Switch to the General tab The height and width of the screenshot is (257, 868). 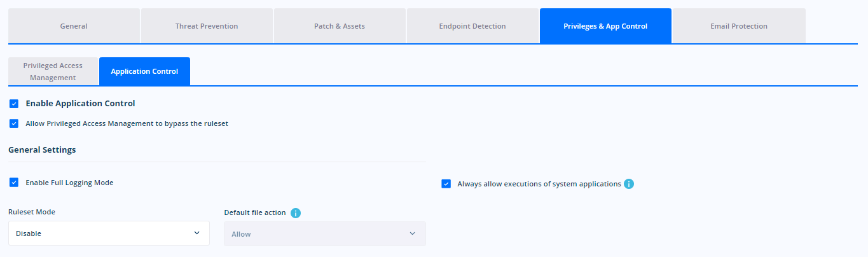coord(74,26)
